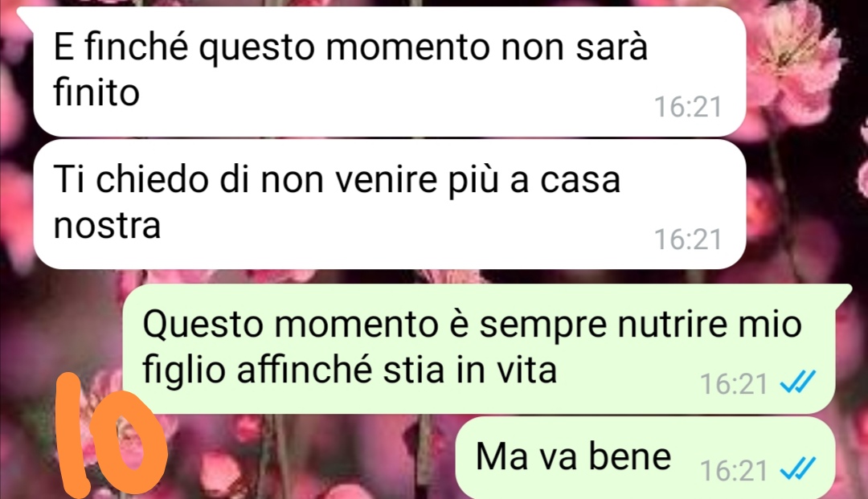868x499 pixels.
Task: Select green message "Questo momento è sempre nutrire"
Action: [x=479, y=349]
